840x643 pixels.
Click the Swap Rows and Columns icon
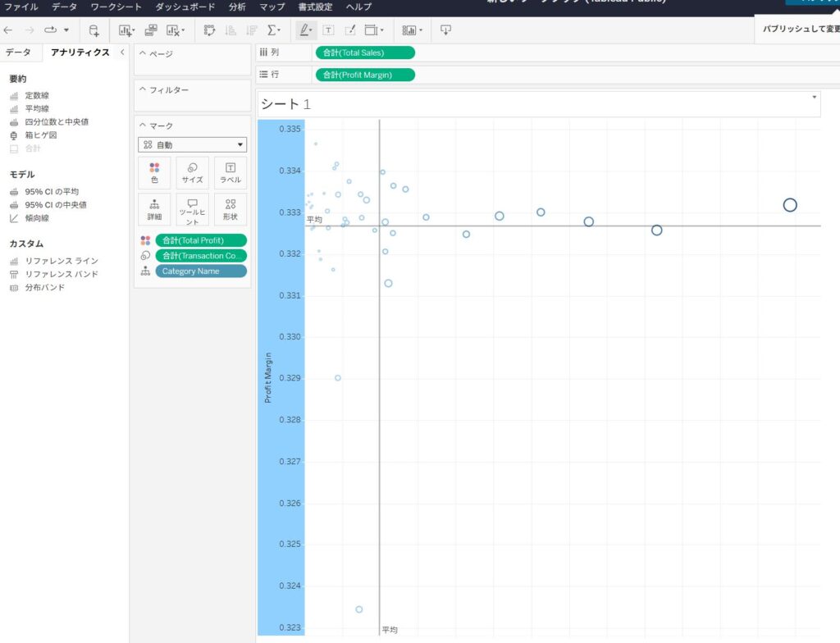[209, 30]
